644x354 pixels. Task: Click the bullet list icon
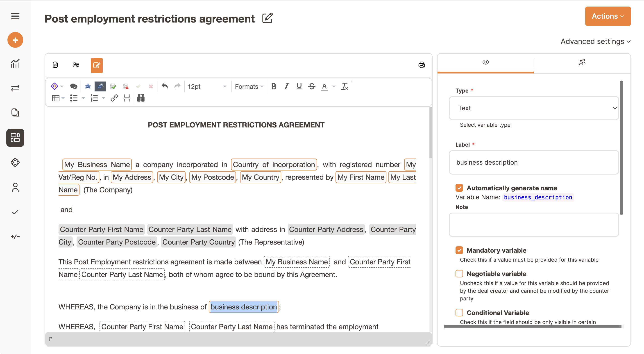click(74, 98)
